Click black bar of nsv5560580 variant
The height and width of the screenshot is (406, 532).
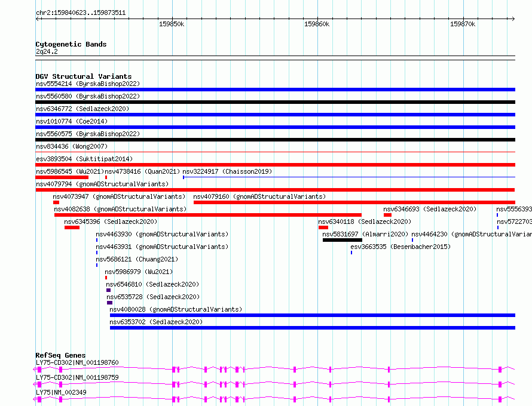pyautogui.click(x=275, y=102)
